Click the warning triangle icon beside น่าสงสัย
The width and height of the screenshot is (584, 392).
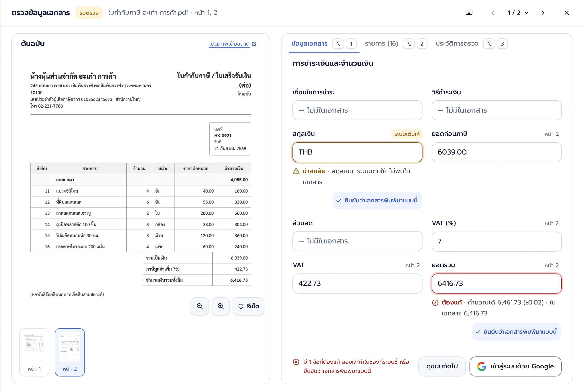pyautogui.click(x=296, y=171)
